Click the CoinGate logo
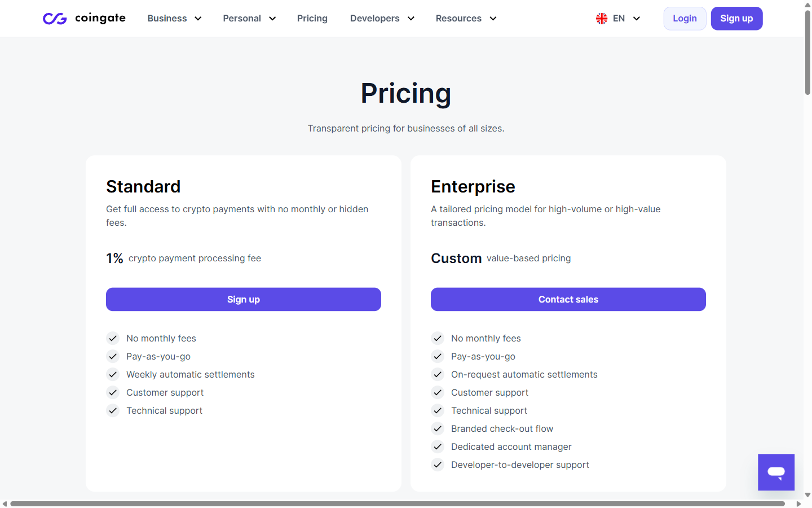Image resolution: width=812 pixels, height=508 pixels. (x=83, y=18)
